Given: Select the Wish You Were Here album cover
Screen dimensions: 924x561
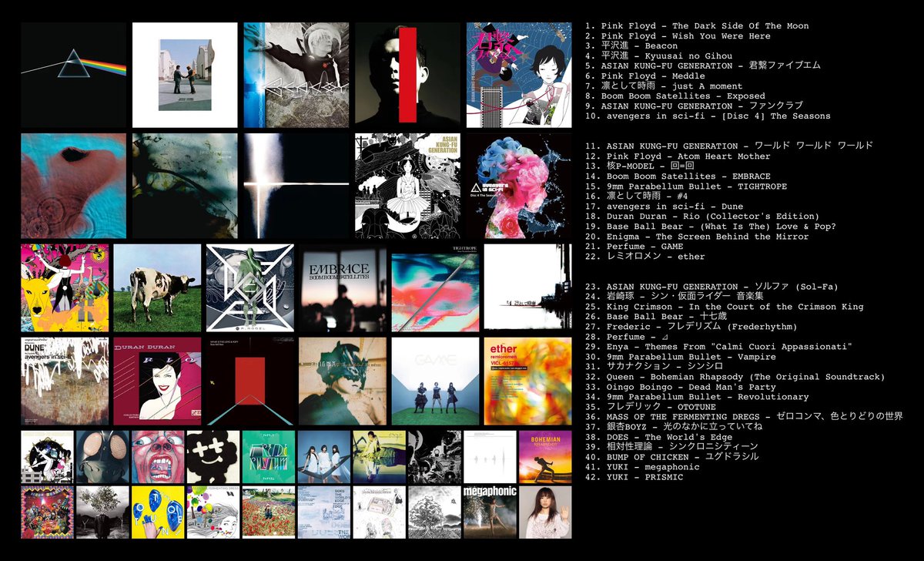Looking at the screenshot, I should coord(185,75).
